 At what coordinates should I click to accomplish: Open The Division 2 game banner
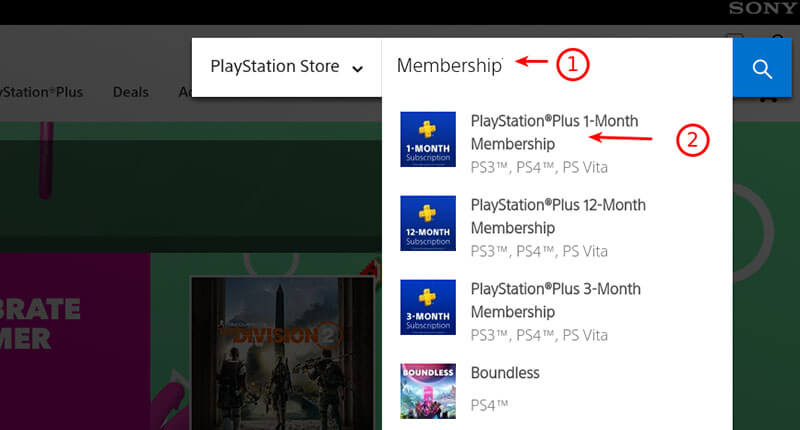282,353
